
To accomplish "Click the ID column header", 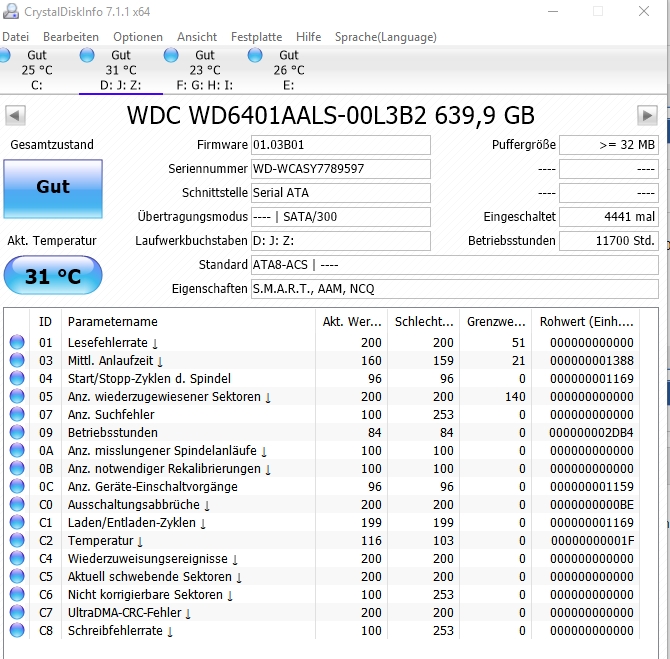I will tap(45, 321).
